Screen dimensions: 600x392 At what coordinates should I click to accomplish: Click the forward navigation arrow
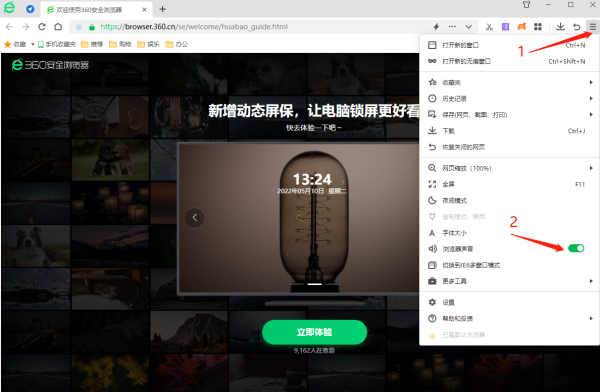coord(26,27)
